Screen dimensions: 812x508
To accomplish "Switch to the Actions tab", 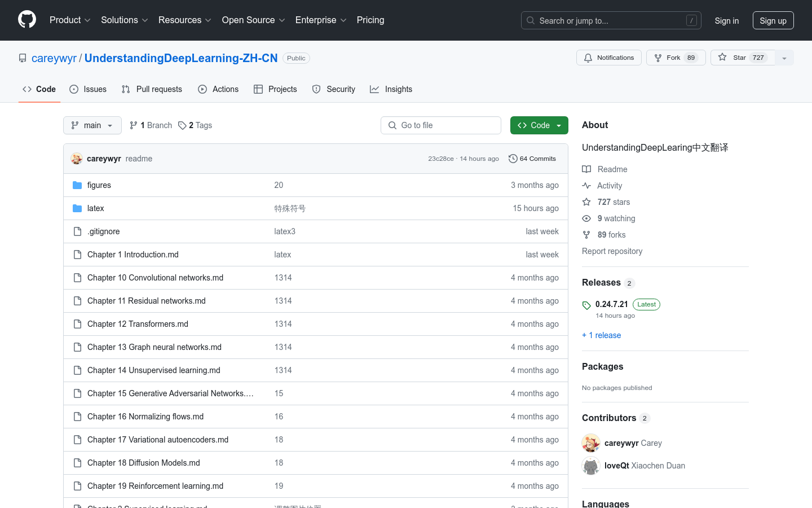I will (219, 89).
